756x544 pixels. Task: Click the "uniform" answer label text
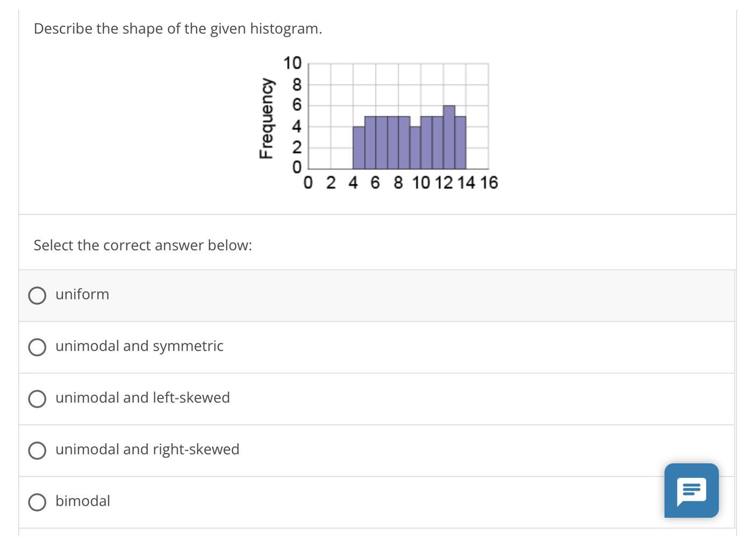point(82,294)
